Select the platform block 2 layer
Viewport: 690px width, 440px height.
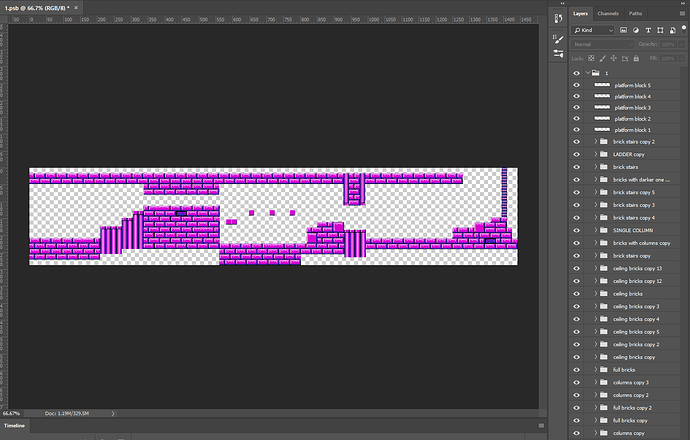pyautogui.click(x=633, y=119)
